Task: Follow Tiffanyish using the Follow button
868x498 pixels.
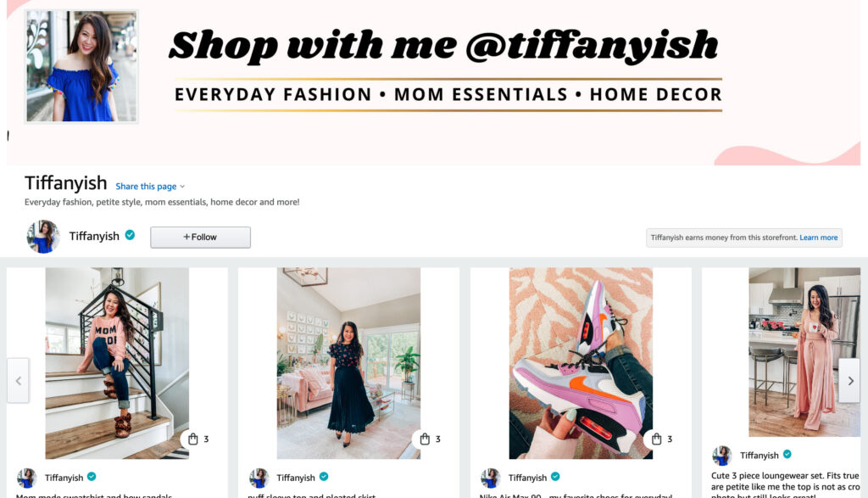Action: (200, 237)
